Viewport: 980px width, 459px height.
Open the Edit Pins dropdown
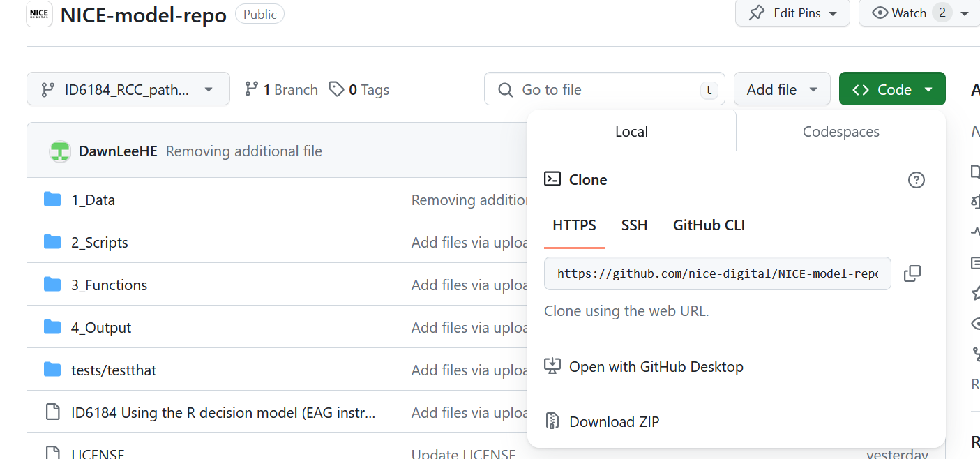pyautogui.click(x=792, y=13)
